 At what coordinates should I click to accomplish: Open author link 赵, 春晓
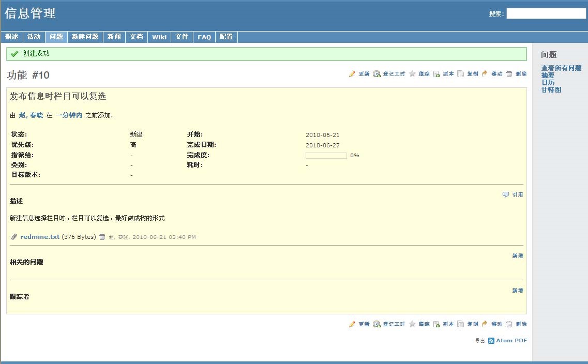pos(31,115)
